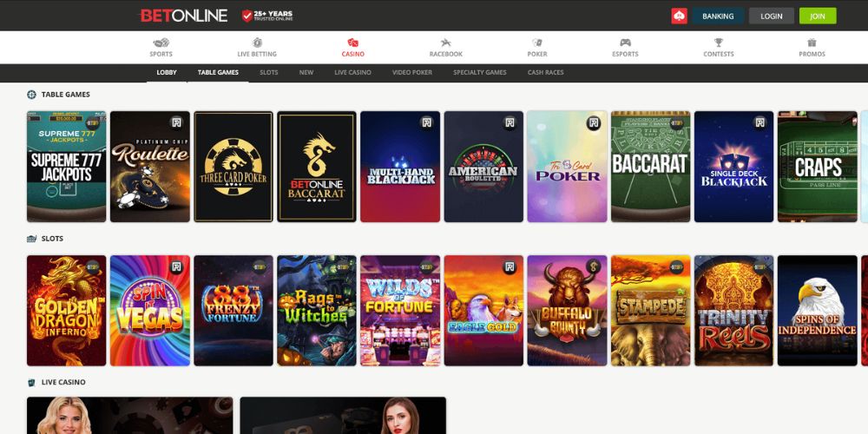Image resolution: width=868 pixels, height=434 pixels.
Task: Click the Banking button
Action: pos(718,16)
